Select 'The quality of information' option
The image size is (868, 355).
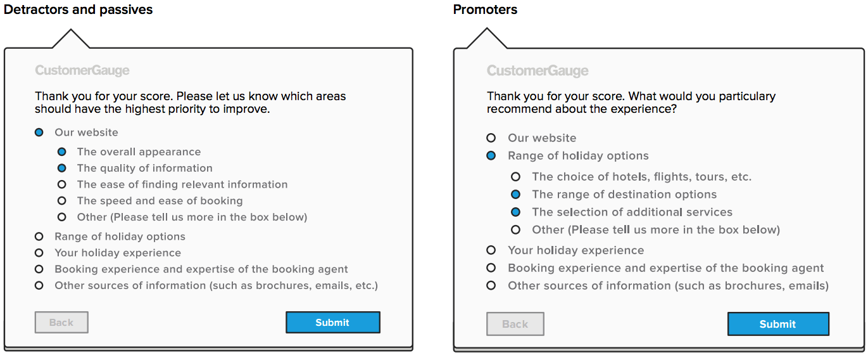(61, 168)
